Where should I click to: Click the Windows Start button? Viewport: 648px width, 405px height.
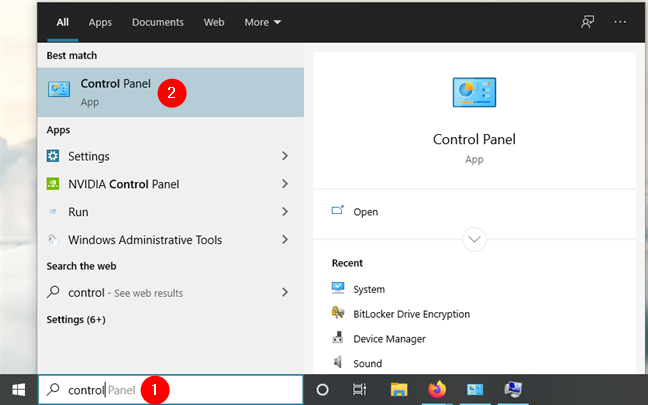18,390
